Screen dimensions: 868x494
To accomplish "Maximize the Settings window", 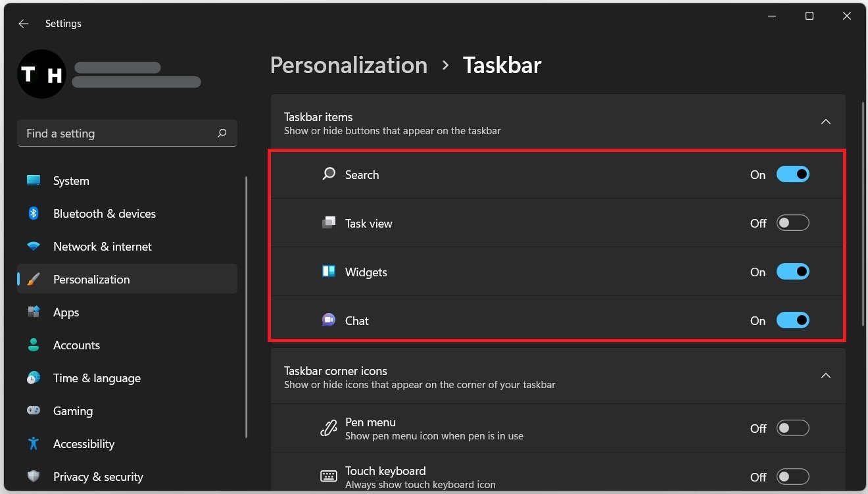I will point(809,16).
